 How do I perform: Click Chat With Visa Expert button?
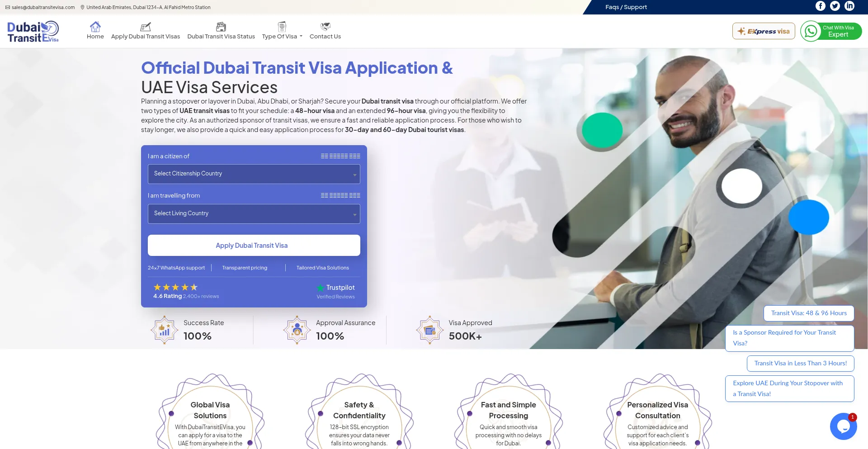831,31
